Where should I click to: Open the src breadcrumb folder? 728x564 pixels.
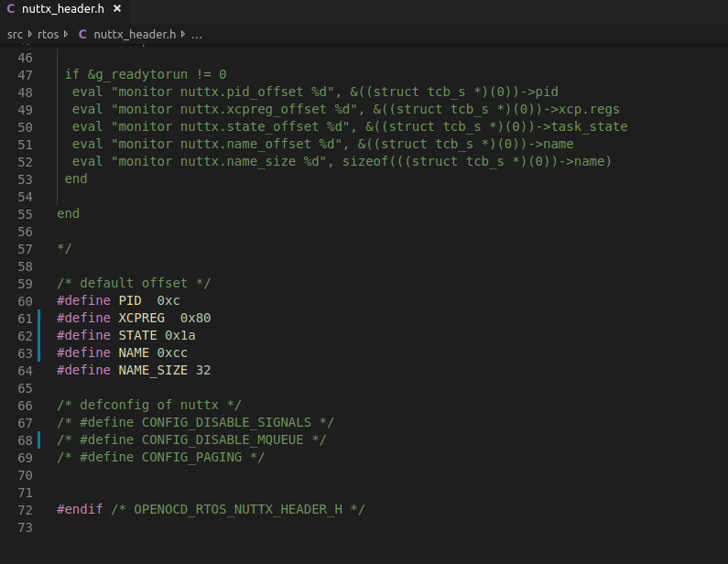(15, 34)
